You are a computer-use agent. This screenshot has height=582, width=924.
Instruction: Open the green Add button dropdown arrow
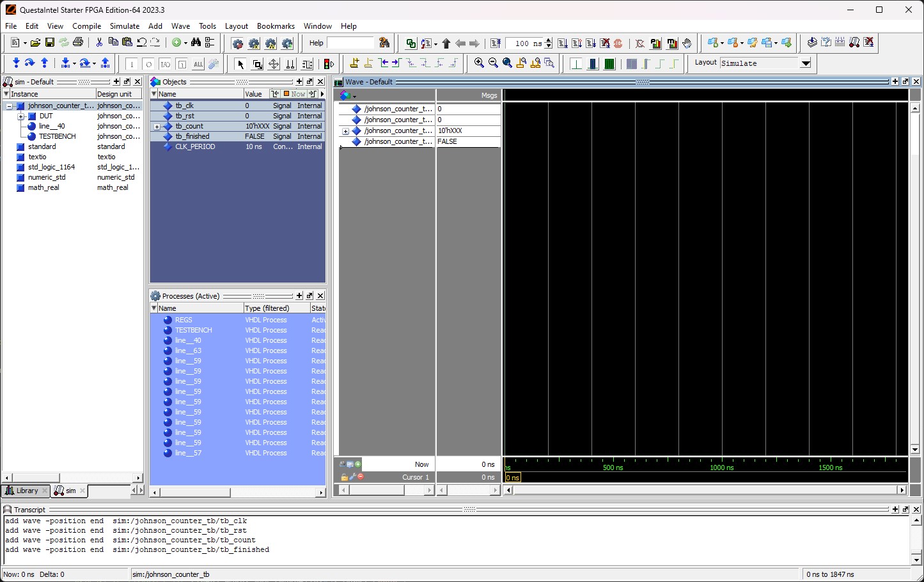(x=185, y=43)
